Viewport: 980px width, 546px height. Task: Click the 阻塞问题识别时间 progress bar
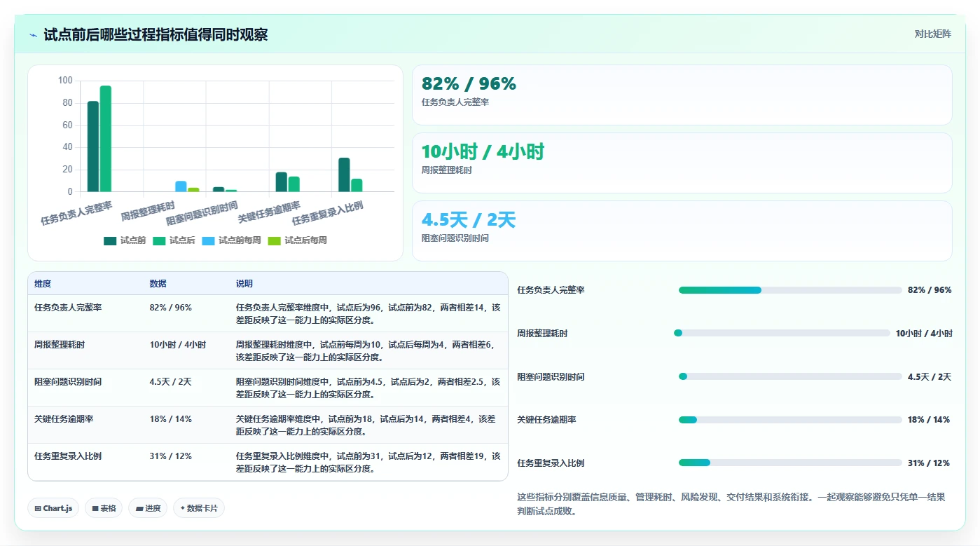tap(790, 377)
